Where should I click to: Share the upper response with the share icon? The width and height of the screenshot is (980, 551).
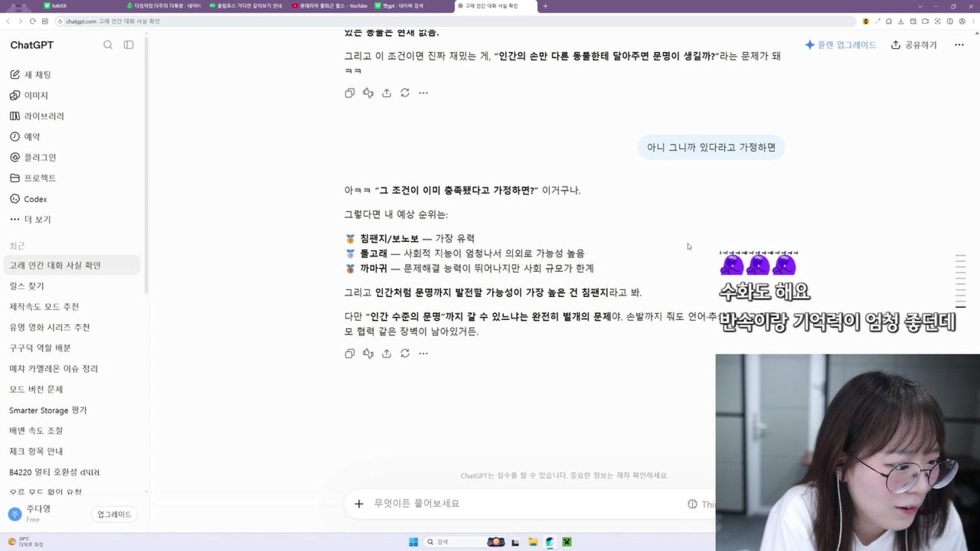coord(387,93)
